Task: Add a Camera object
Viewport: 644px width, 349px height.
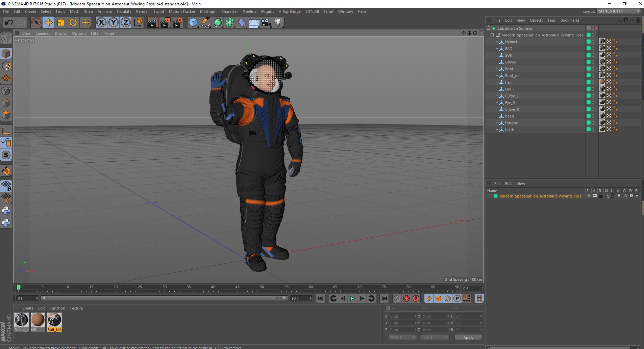Action: 266,23
